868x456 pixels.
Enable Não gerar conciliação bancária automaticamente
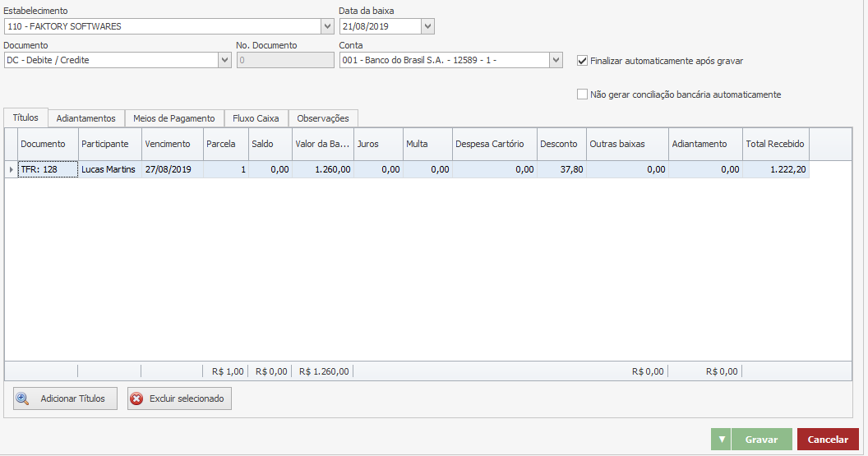[x=583, y=94]
